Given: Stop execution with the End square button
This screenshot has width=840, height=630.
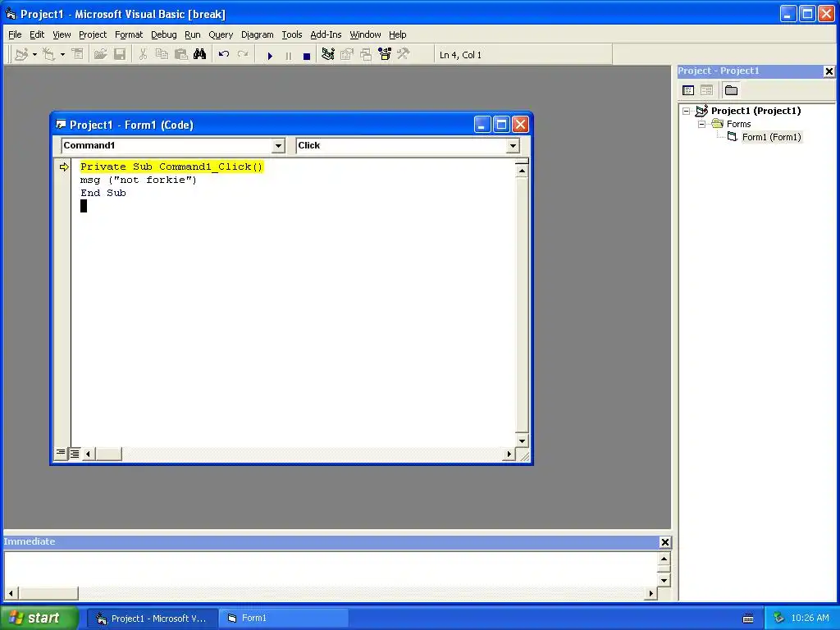Looking at the screenshot, I should click(x=307, y=55).
